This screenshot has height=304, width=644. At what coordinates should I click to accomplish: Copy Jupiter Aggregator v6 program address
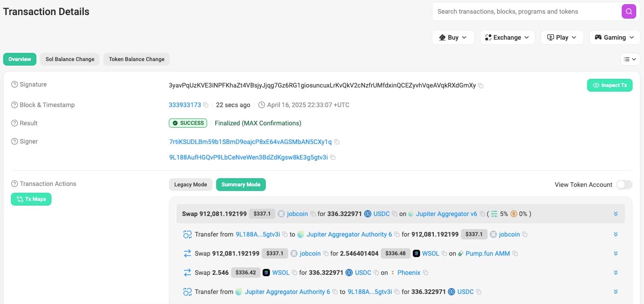tap(482, 214)
